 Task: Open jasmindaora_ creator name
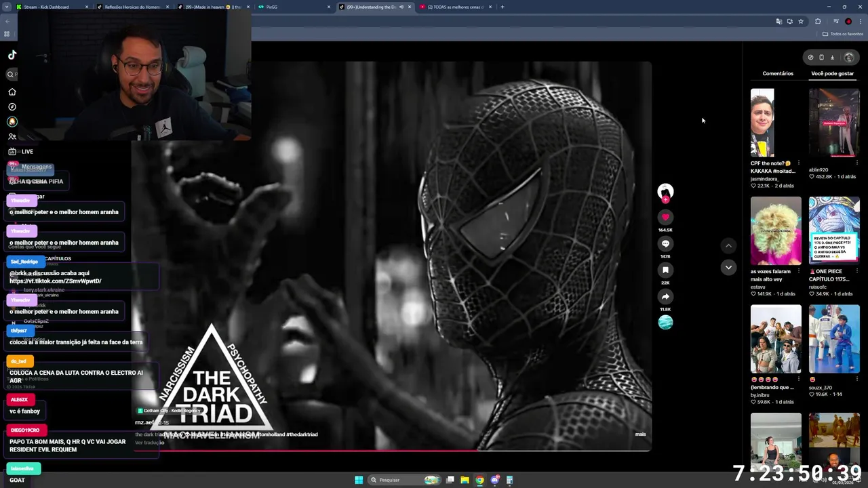click(765, 179)
